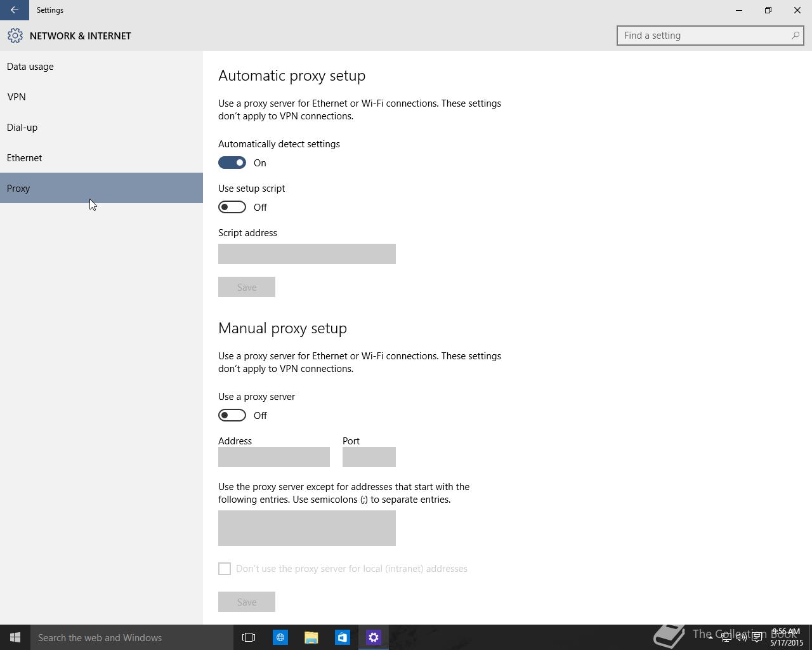This screenshot has height=650, width=812.
Task: Click the Port field
Action: (369, 457)
